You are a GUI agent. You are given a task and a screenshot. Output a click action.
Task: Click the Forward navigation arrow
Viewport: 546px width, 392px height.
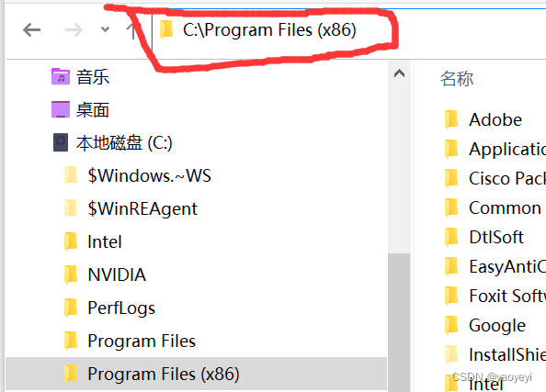tap(74, 30)
